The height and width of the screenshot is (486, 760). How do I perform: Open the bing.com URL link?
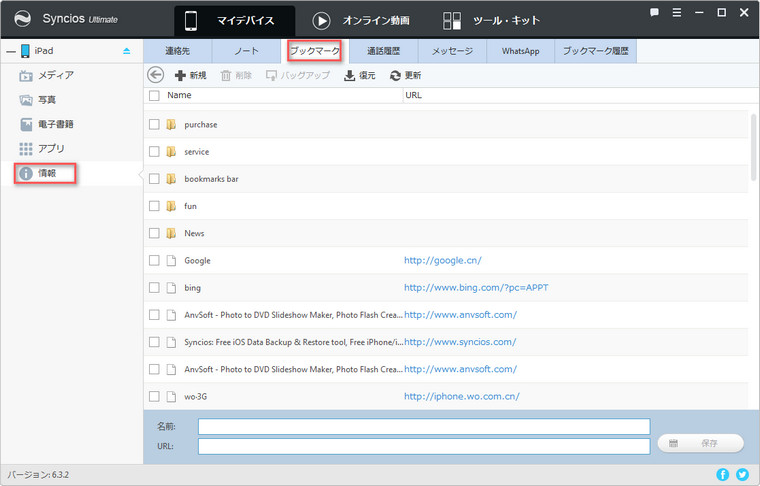[x=476, y=288]
